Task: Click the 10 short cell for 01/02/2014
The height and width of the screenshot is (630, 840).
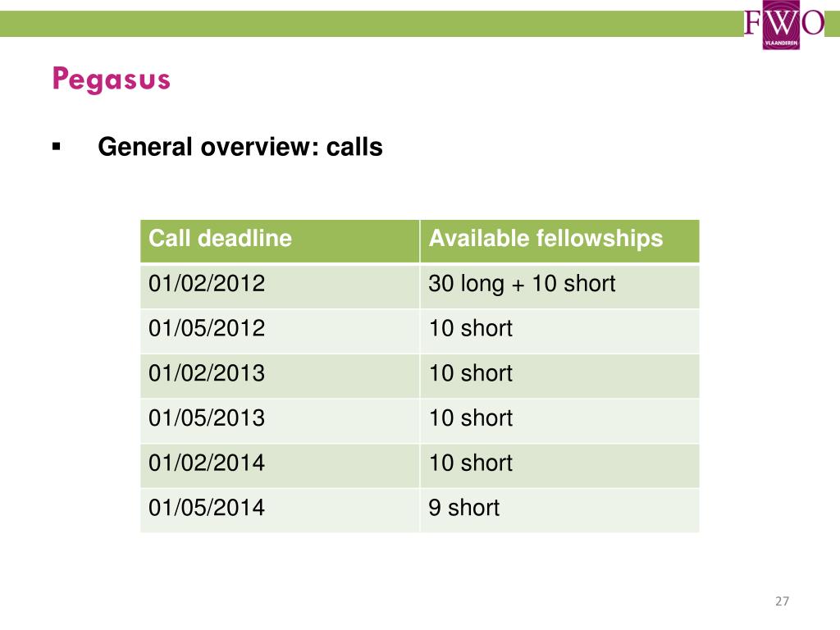Action: tap(559, 466)
